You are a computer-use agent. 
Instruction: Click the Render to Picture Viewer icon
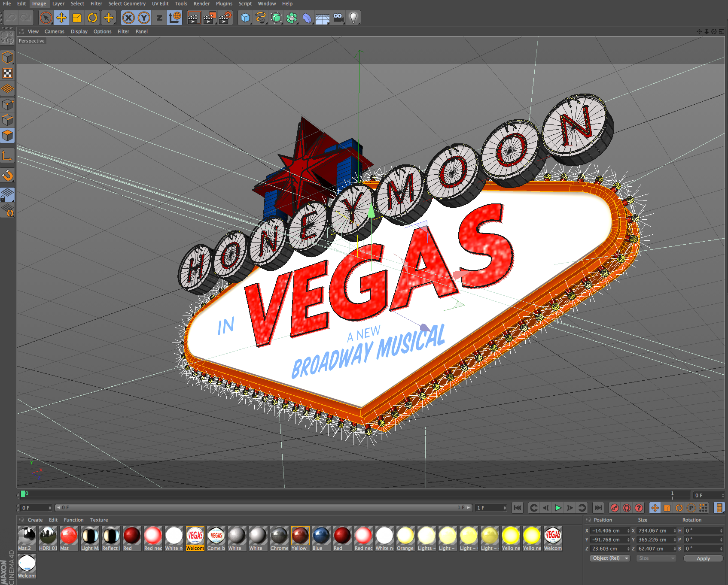(x=210, y=18)
